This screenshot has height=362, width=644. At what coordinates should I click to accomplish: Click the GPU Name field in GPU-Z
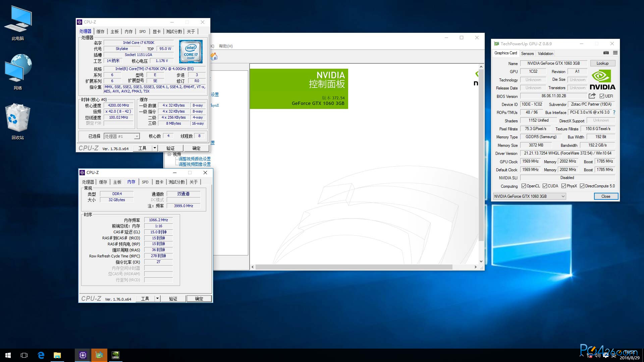(x=553, y=63)
